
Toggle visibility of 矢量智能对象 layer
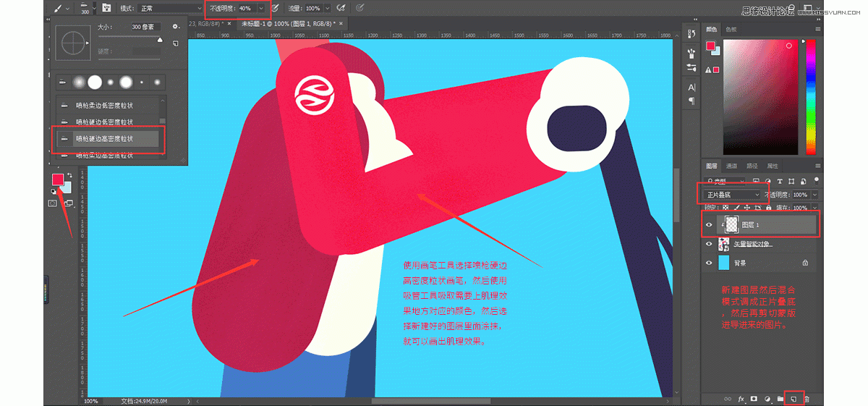coord(709,244)
